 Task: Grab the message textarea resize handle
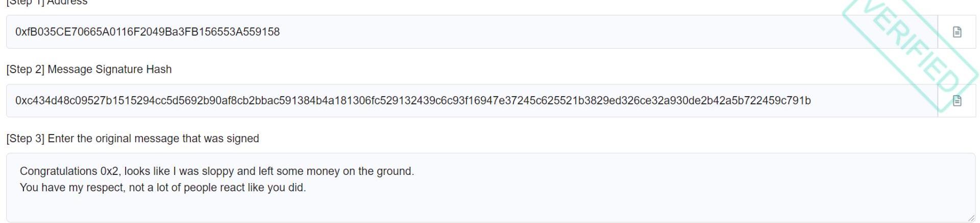tap(971, 218)
